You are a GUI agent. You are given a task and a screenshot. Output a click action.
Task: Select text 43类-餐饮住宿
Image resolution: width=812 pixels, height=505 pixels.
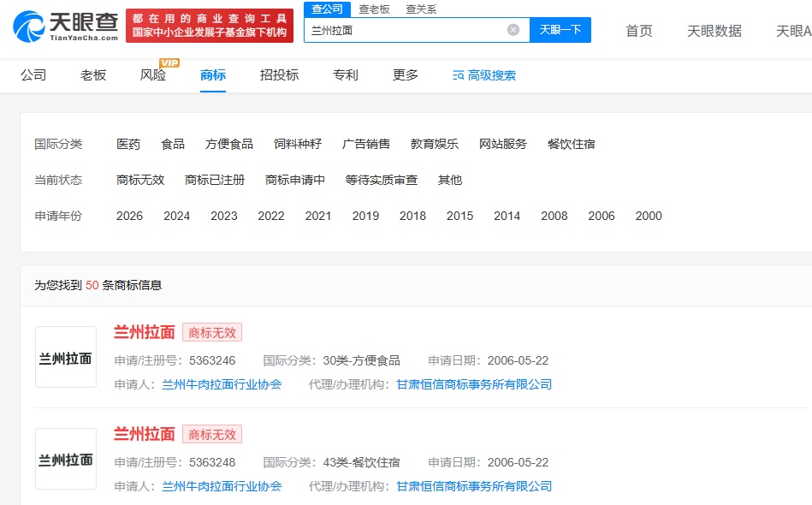[x=361, y=462]
